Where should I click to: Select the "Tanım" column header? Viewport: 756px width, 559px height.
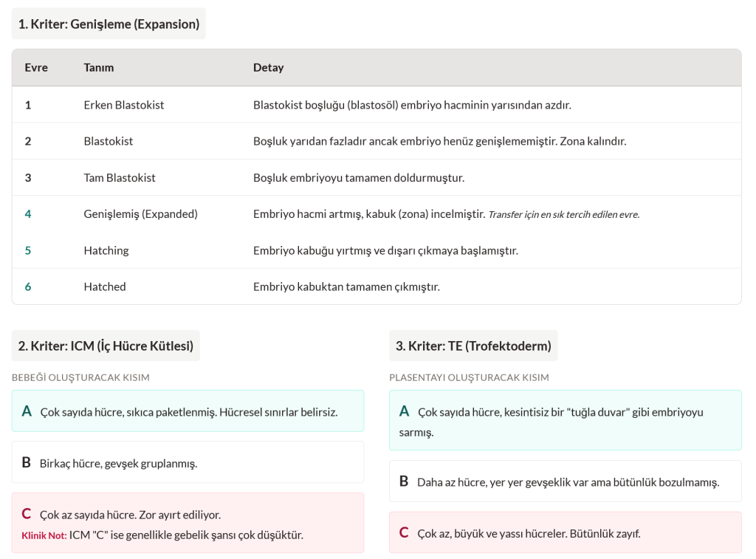(x=99, y=67)
